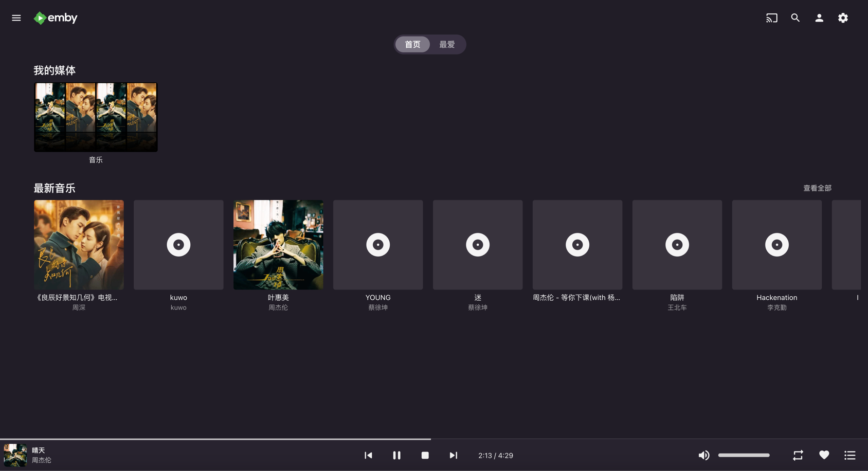Click the 叶惠美 album title text
868x471 pixels.
278,298
